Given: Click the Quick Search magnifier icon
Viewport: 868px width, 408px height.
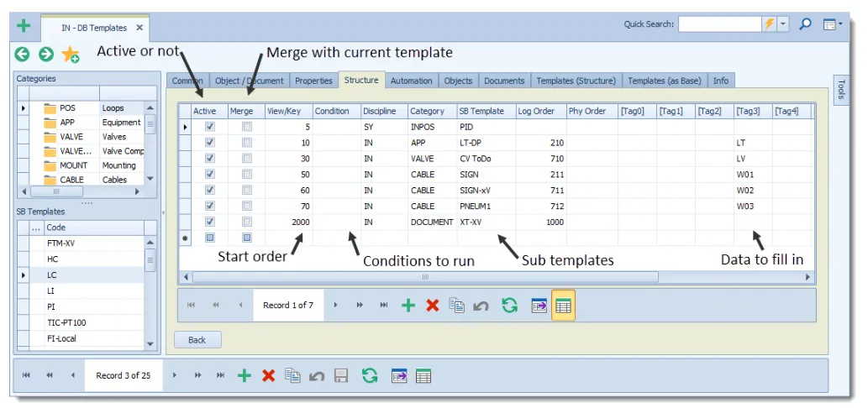Looking at the screenshot, I should (806, 24).
